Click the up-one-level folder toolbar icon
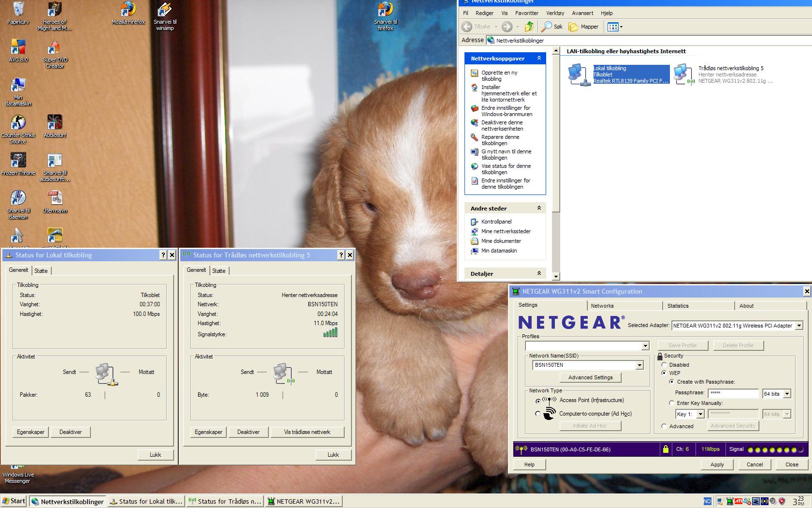812x508 pixels. (x=529, y=27)
